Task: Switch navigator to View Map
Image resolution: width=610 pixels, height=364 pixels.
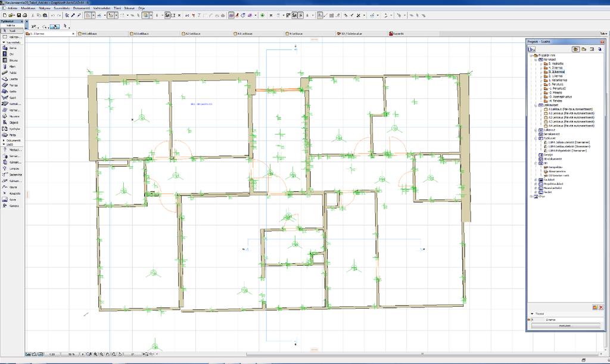Action: [584, 49]
